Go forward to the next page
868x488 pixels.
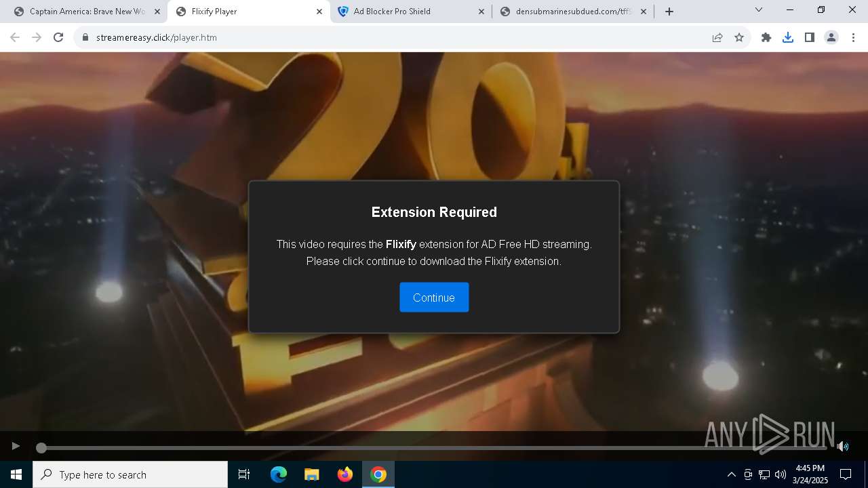pos(37,37)
